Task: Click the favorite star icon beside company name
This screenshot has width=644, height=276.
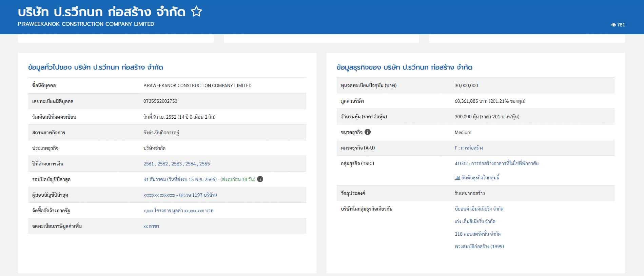Action: point(196,12)
